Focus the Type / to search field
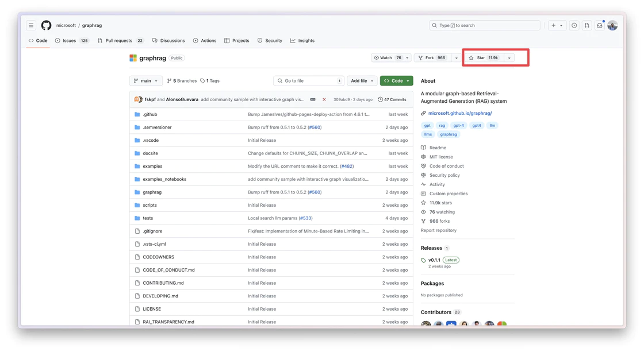 (485, 25)
